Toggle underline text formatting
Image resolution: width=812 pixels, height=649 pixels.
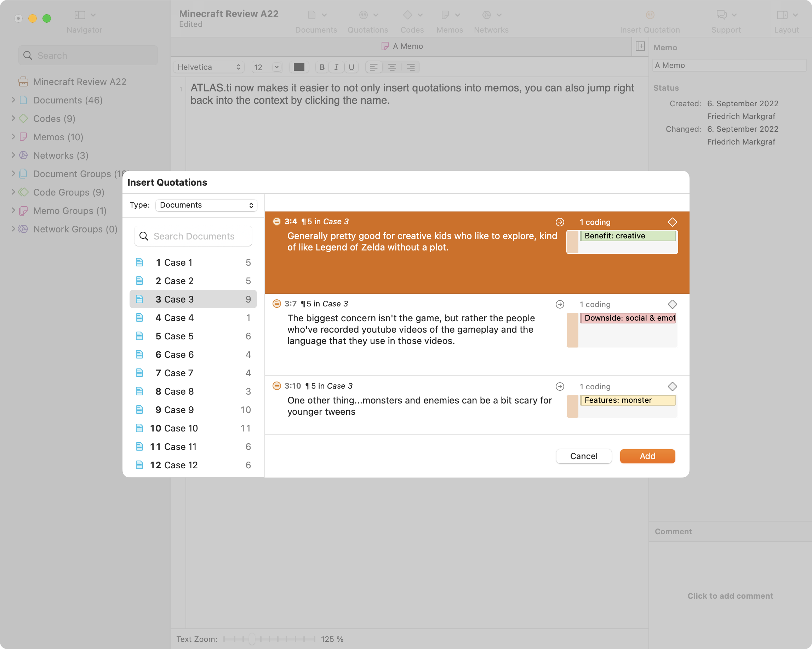tap(351, 67)
